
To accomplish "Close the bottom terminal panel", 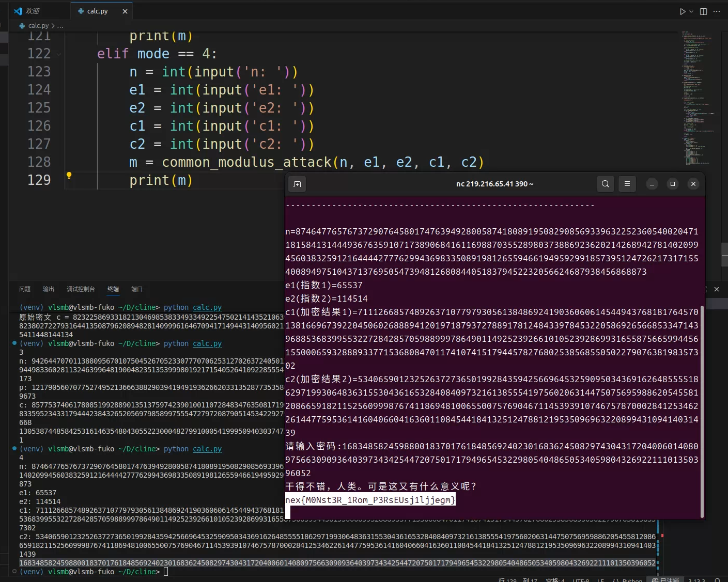I will coord(717,289).
